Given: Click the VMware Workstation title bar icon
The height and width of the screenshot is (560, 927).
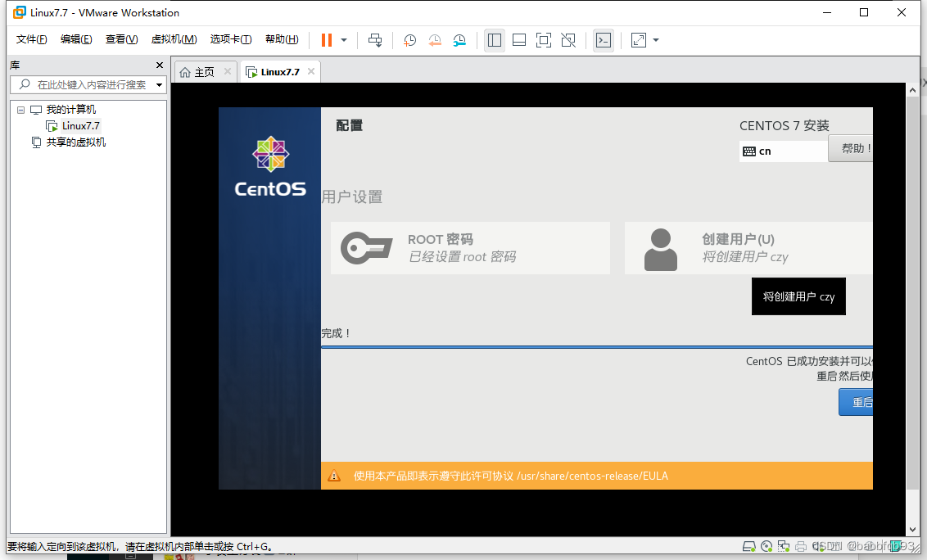Looking at the screenshot, I should pyautogui.click(x=20, y=12).
